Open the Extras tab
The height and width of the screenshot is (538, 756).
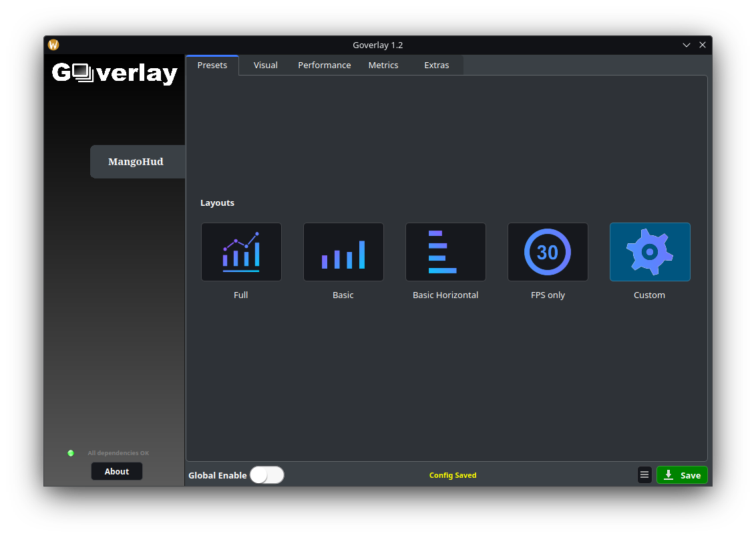pyautogui.click(x=436, y=65)
